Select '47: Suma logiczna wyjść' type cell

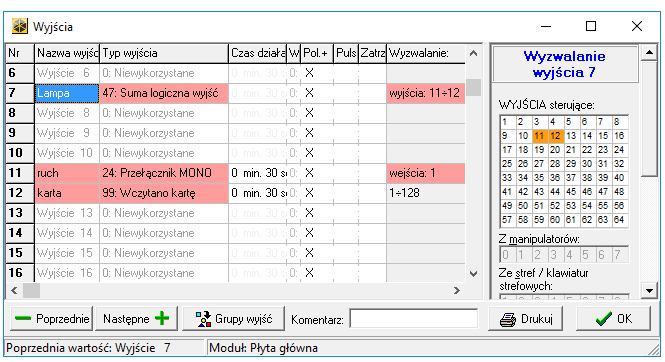[x=164, y=93]
